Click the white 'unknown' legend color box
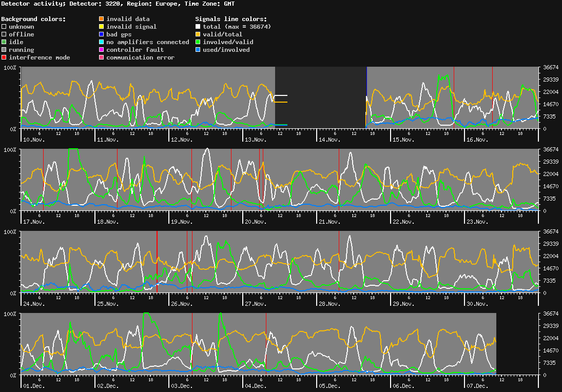This screenshot has height=392, width=562. click(x=3, y=27)
